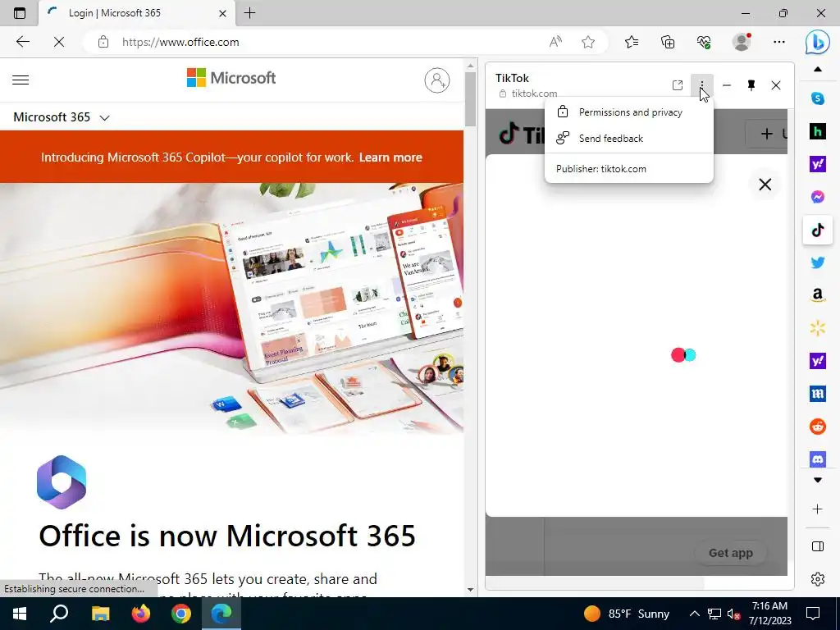Open TikTok in a new tab
The height and width of the screenshot is (630, 840).
(x=678, y=85)
